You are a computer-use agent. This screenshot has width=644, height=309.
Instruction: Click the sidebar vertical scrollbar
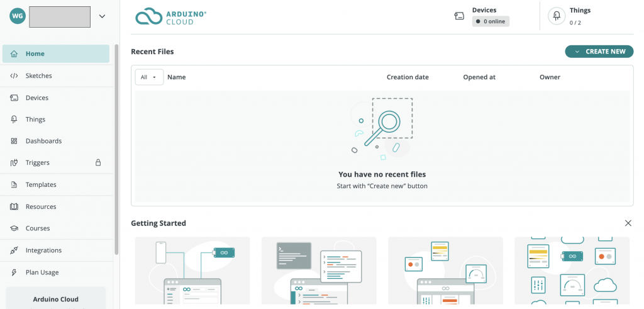pos(116,151)
